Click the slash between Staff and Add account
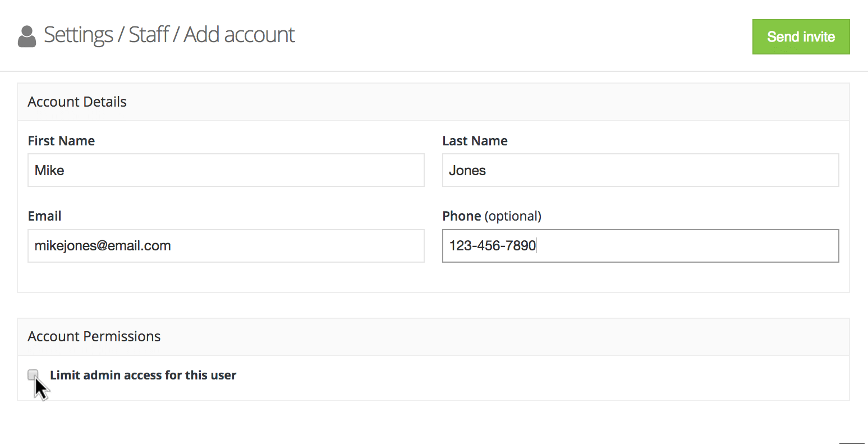This screenshot has height=444, width=868. (x=176, y=35)
